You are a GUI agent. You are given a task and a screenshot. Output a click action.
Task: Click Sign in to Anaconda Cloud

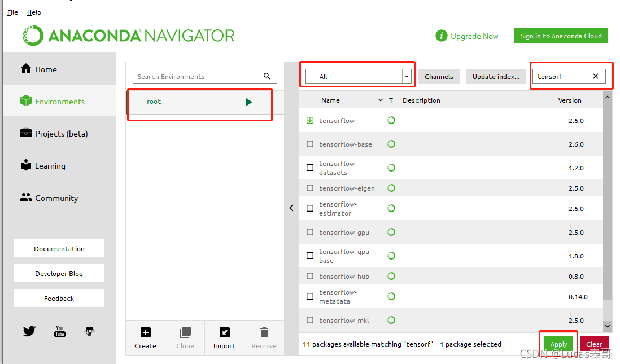(561, 36)
